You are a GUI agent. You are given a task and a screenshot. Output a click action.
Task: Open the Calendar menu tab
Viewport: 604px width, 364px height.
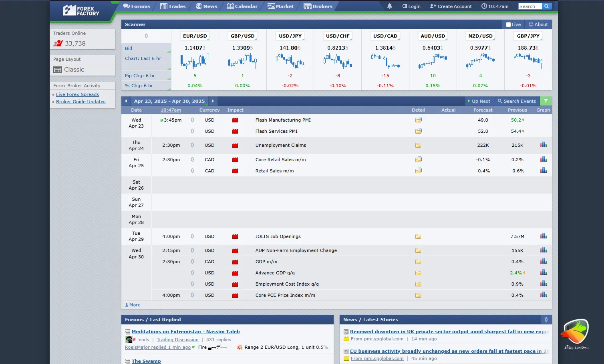(x=242, y=6)
